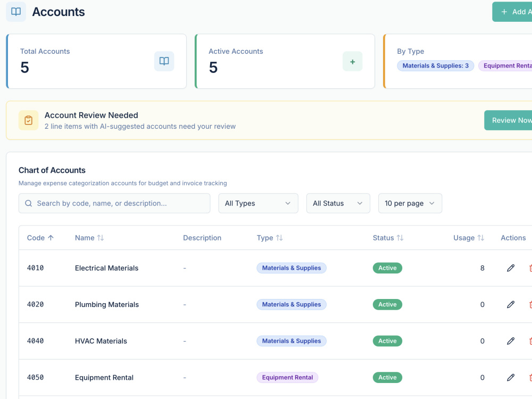Click the book icon in Total Accounts card
Screen dimensions: 532x399
(164, 61)
